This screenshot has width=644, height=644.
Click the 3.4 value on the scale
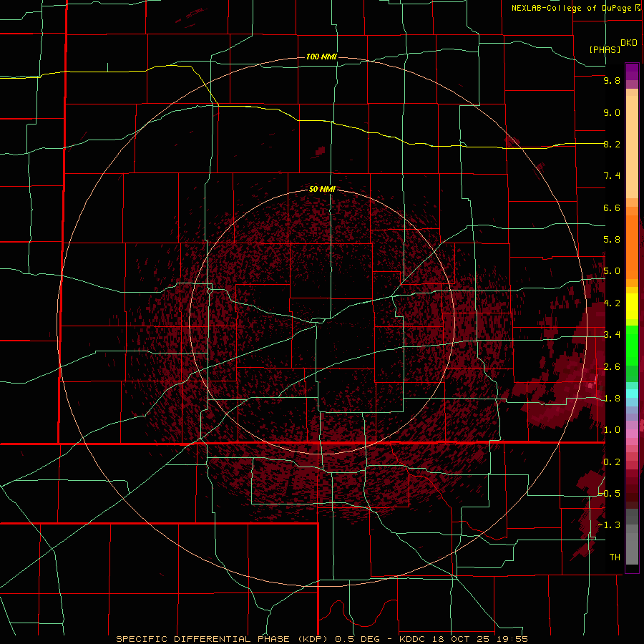tap(612, 335)
